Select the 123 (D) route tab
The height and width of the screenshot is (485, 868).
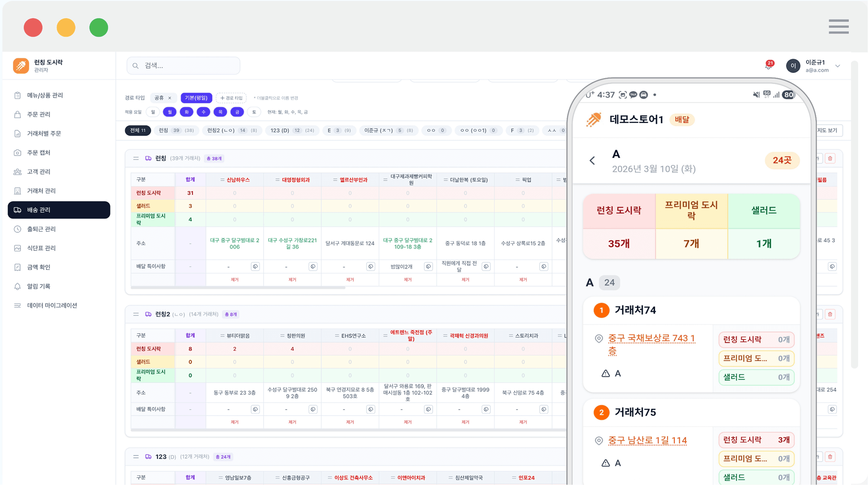coord(292,131)
